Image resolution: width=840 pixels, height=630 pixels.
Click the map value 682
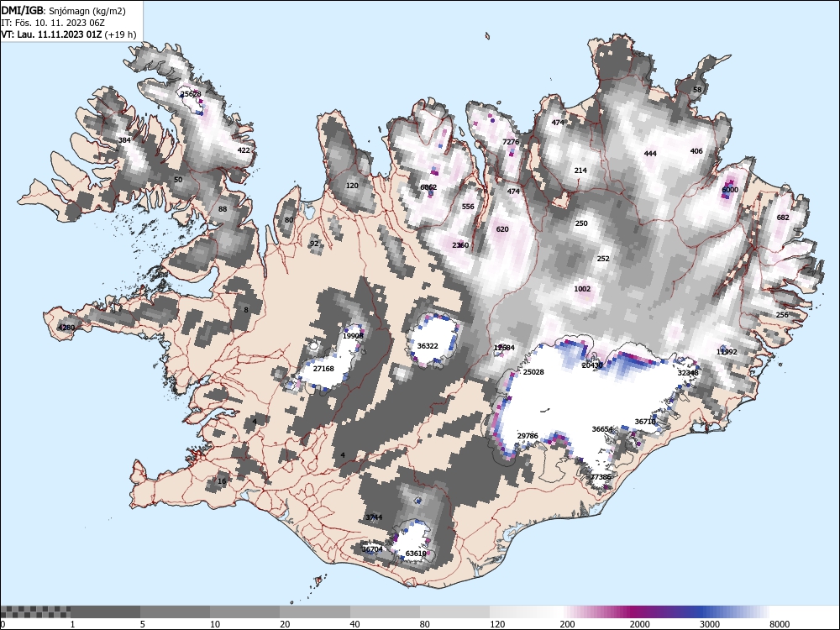point(783,218)
